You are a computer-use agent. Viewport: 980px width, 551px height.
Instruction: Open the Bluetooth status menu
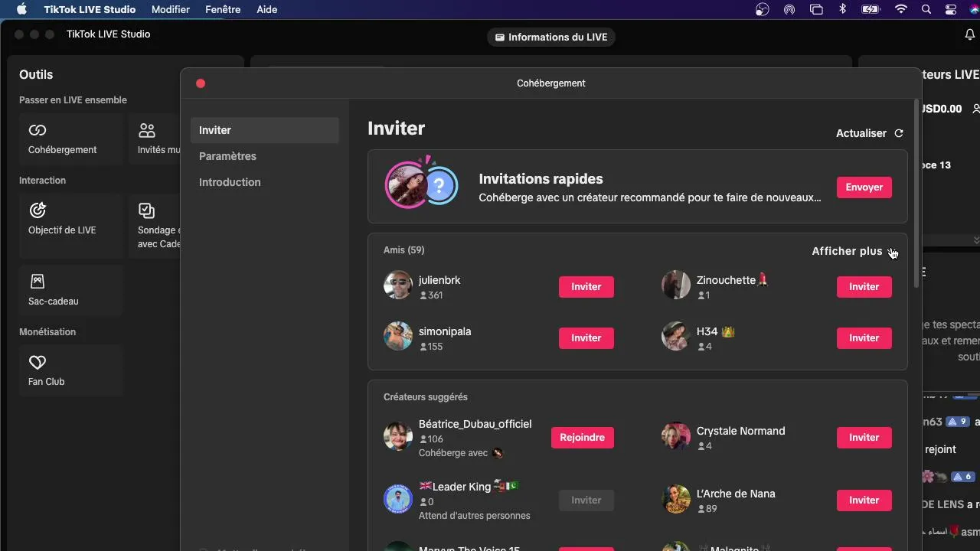click(842, 9)
